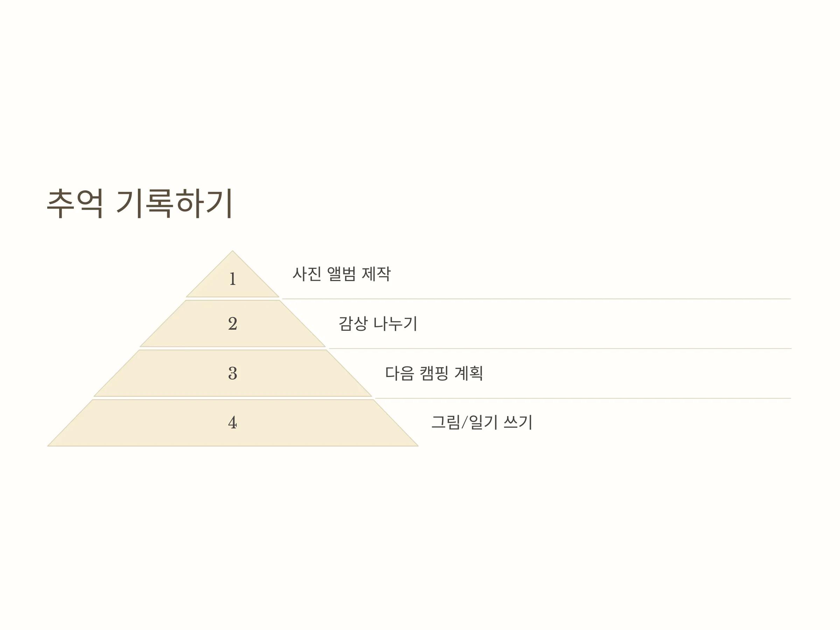The height and width of the screenshot is (630, 840).
Task: Click the number 2 in the pyramid
Action: pos(233,323)
